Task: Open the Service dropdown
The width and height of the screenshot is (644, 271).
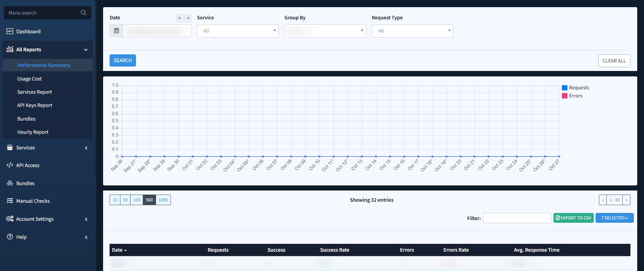Action: tap(238, 31)
